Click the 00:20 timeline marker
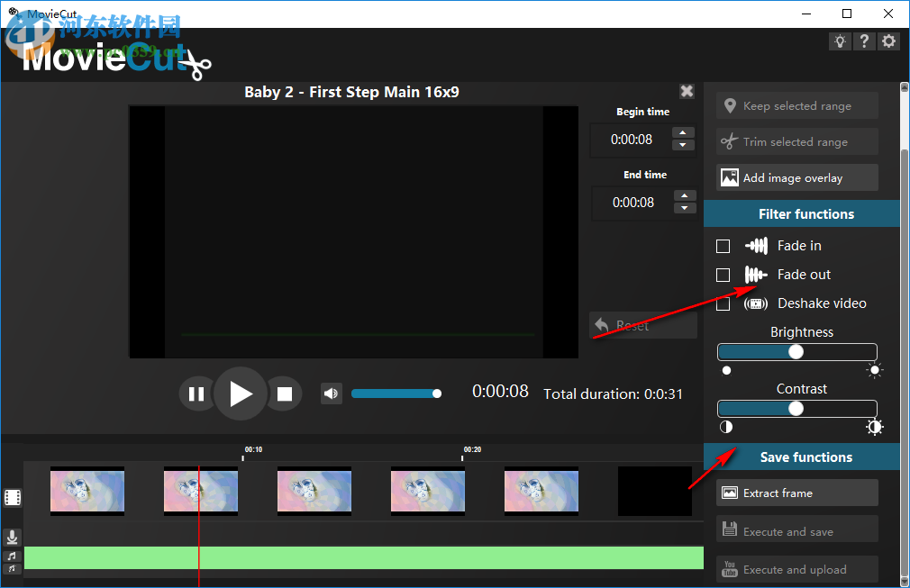This screenshot has width=910, height=588. tap(472, 449)
